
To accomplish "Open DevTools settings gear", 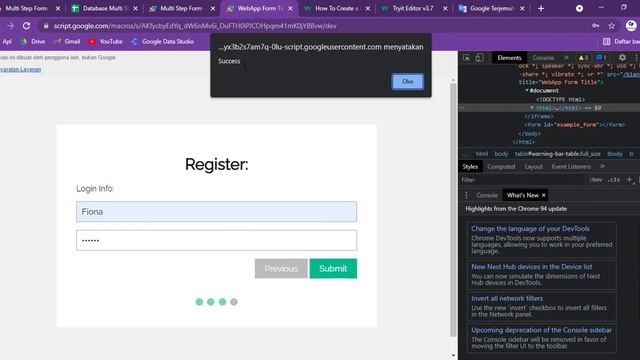I will (622, 58).
